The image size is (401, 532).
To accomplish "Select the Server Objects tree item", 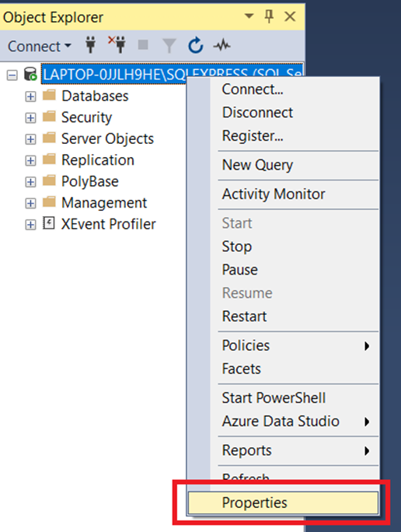I will pos(107,138).
